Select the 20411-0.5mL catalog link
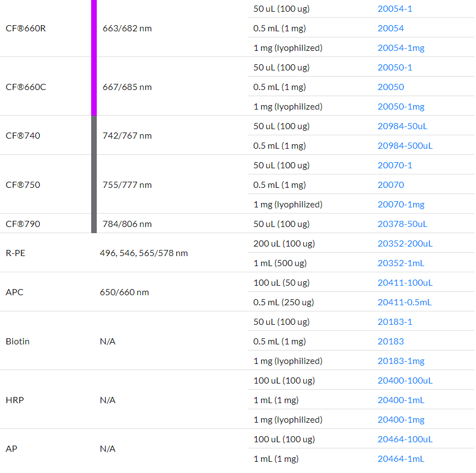476x473 pixels. pos(404,302)
